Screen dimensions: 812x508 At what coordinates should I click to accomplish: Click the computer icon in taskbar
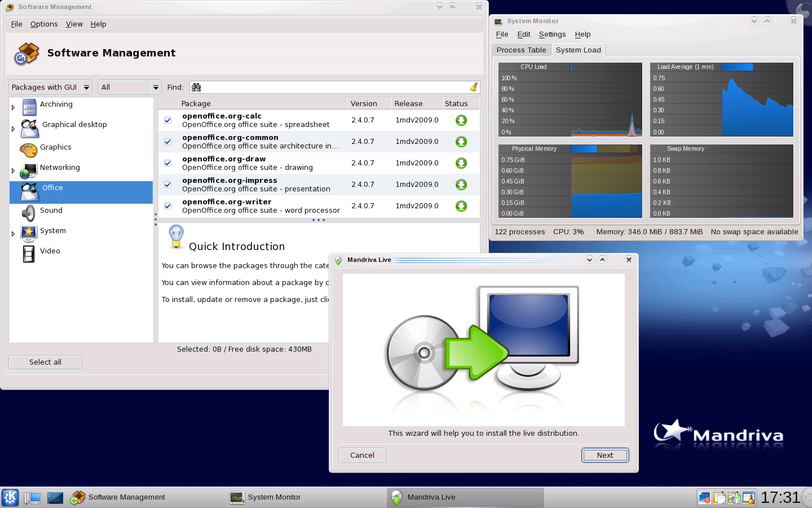pos(33,497)
